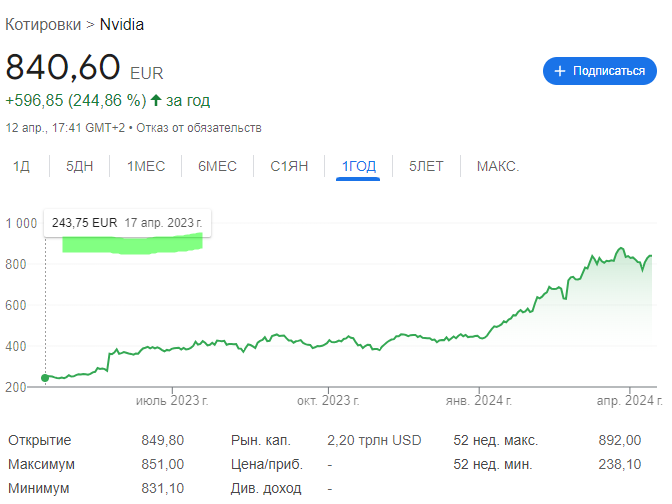This screenshot has width=672, height=504.
Task: Click the 1 000 y-axis label
Action: (21, 223)
